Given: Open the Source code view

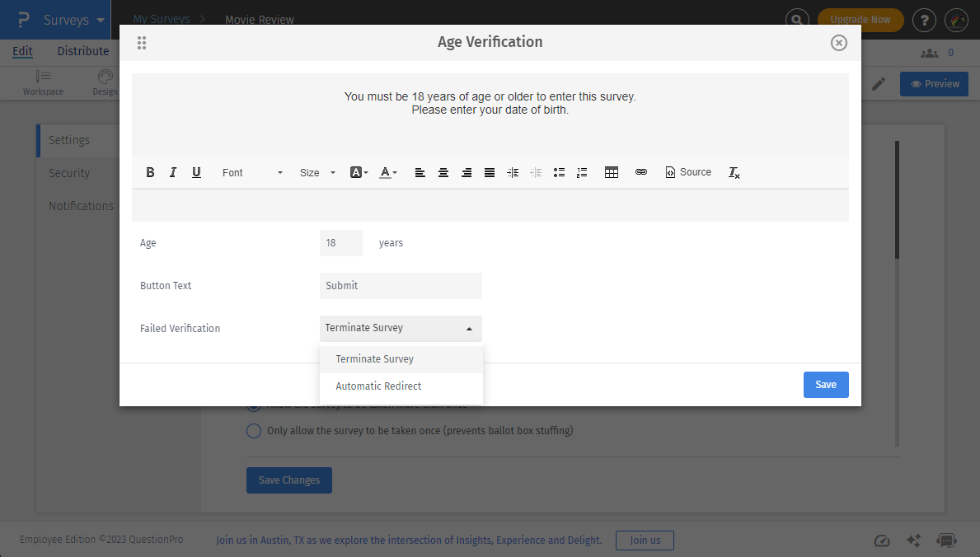Looking at the screenshot, I should pyautogui.click(x=688, y=172).
